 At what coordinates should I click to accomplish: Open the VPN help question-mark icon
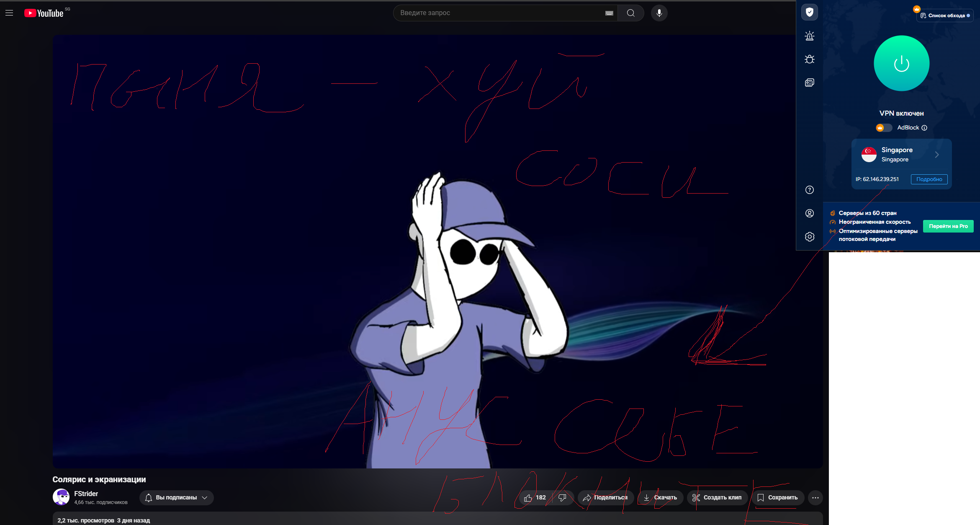(809, 190)
